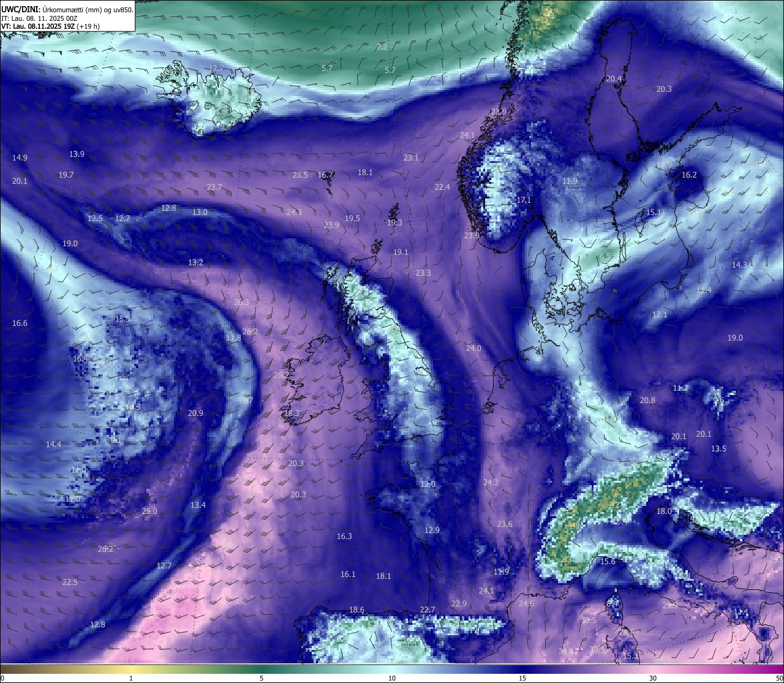Screen dimensions: 784x683
Task: Select the 18.0 value label
Action: pos(664,511)
